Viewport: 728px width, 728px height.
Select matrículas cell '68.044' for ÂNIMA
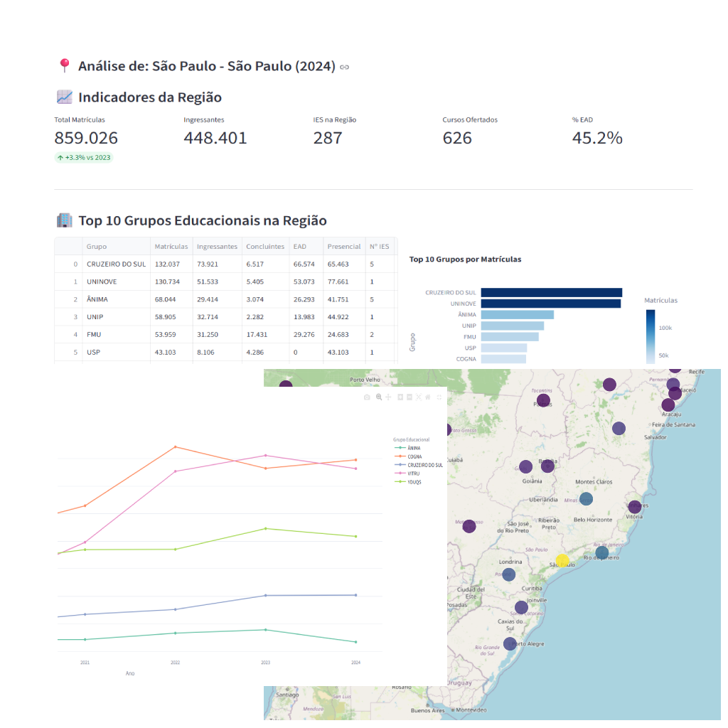point(171,299)
